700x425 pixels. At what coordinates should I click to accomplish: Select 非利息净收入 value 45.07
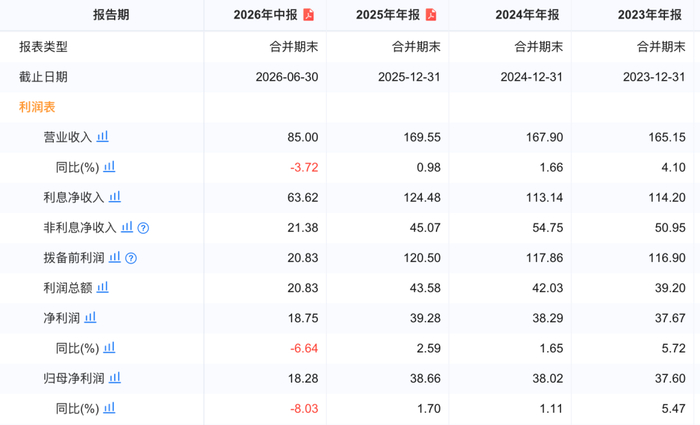[x=425, y=228]
